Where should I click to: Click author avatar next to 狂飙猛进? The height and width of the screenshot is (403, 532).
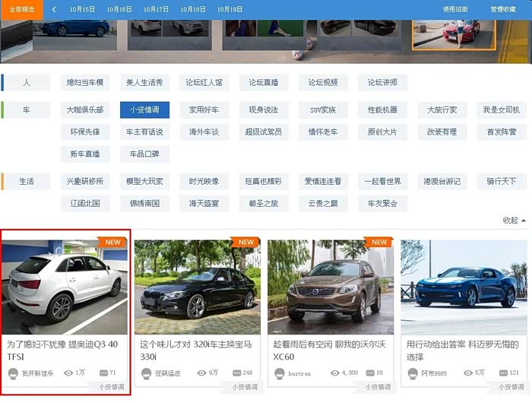tap(146, 373)
